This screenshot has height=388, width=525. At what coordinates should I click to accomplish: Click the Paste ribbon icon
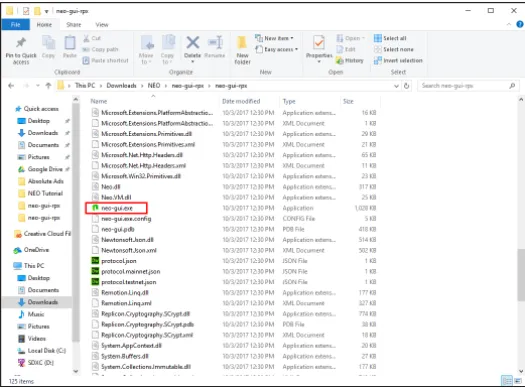(70, 43)
